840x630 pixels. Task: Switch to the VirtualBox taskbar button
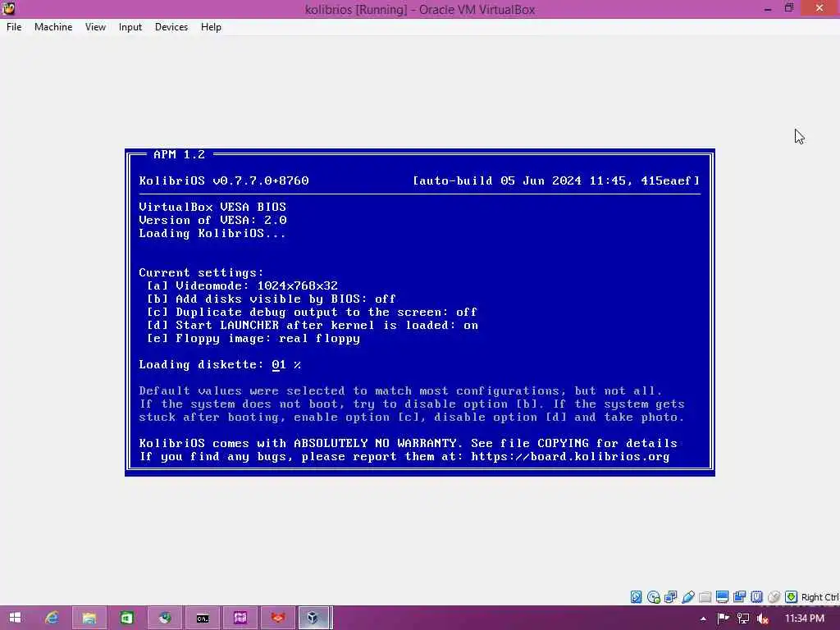click(314, 619)
